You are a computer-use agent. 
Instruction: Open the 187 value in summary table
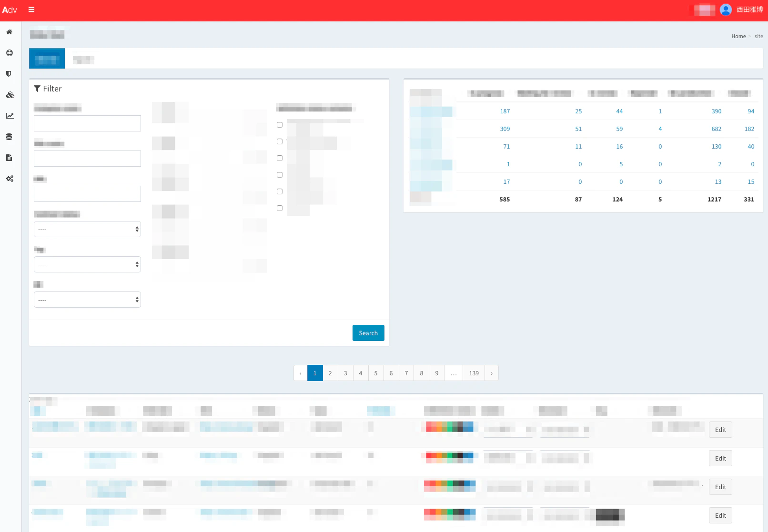[x=505, y=111]
